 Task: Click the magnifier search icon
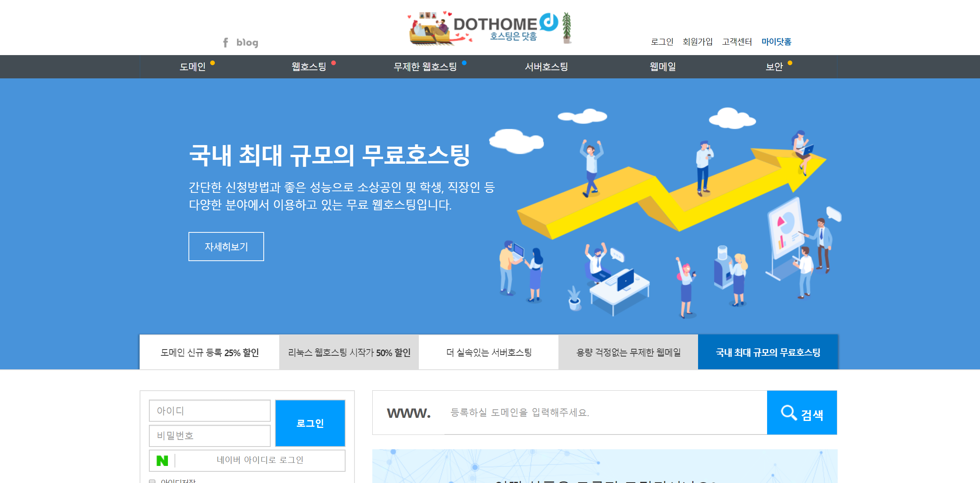pyautogui.click(x=788, y=413)
